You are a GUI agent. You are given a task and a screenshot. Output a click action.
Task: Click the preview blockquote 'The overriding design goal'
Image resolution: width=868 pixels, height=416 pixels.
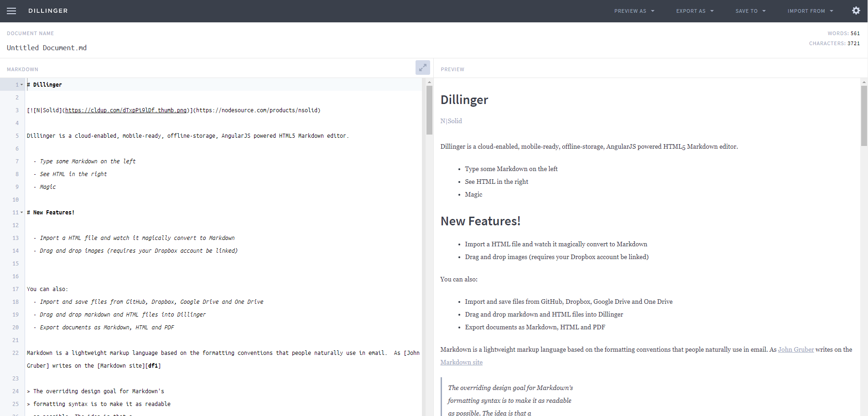tap(510, 388)
